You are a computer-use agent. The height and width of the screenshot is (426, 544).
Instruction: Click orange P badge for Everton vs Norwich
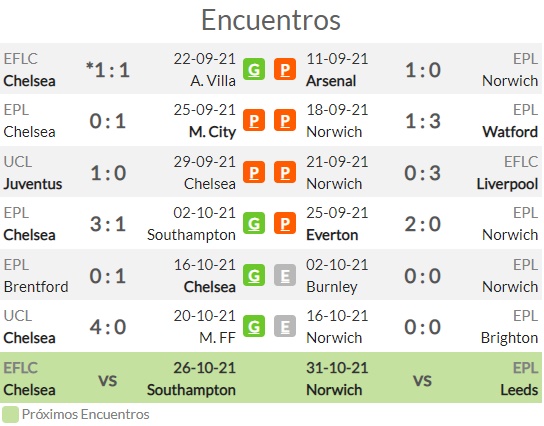tap(285, 223)
